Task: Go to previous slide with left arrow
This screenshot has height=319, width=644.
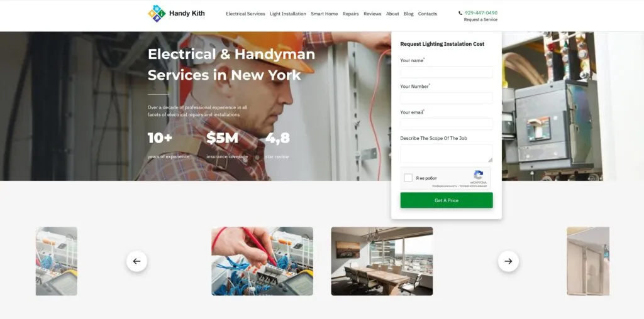Action: coord(136,261)
